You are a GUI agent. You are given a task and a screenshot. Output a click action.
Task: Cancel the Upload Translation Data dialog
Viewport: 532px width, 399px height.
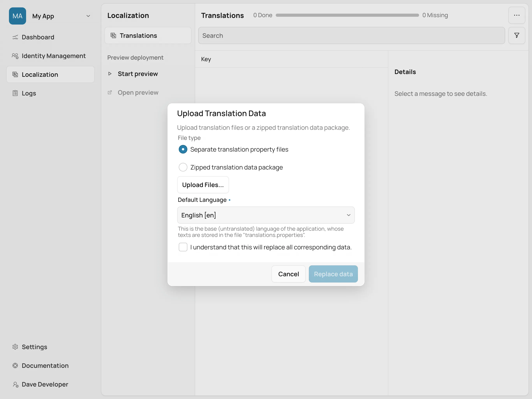click(288, 274)
